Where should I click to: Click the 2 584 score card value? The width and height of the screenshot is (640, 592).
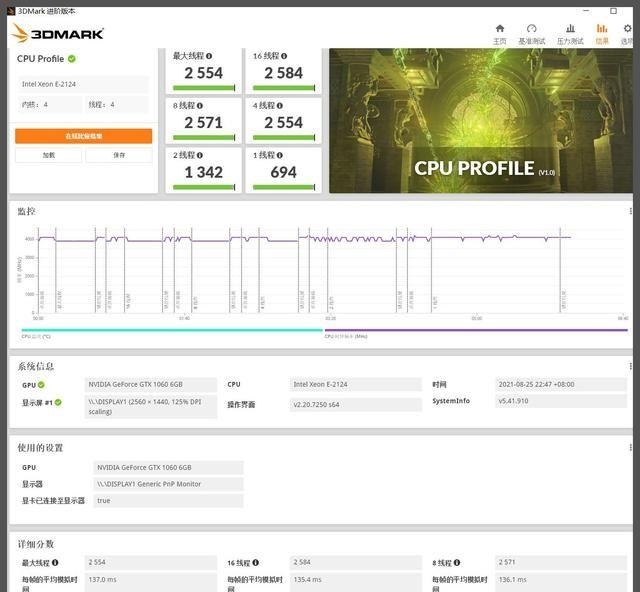click(x=284, y=73)
